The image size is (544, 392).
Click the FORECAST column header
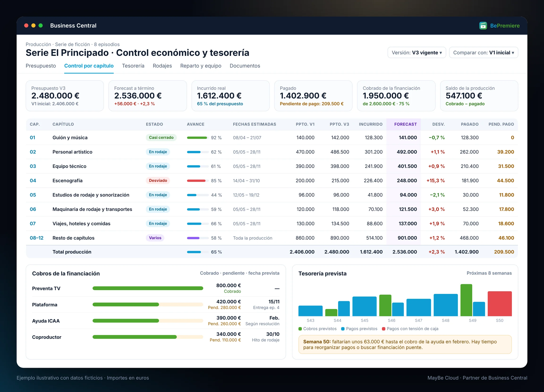[x=405, y=124]
